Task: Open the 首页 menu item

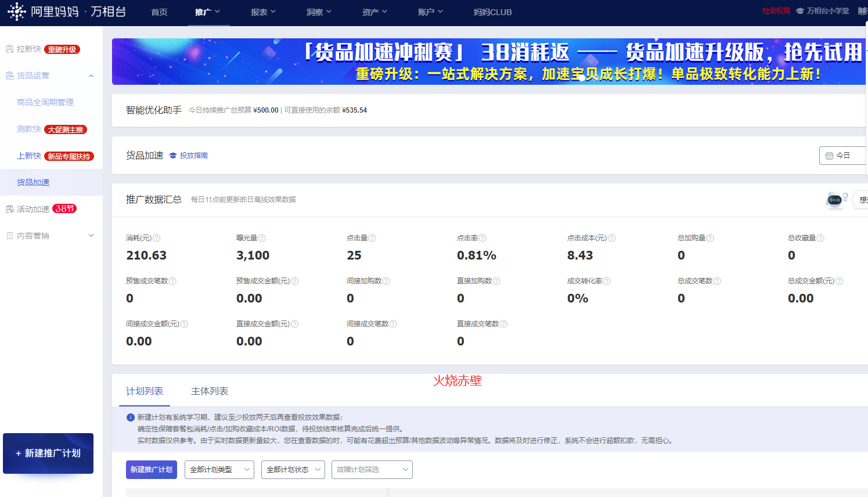Action: coord(159,12)
